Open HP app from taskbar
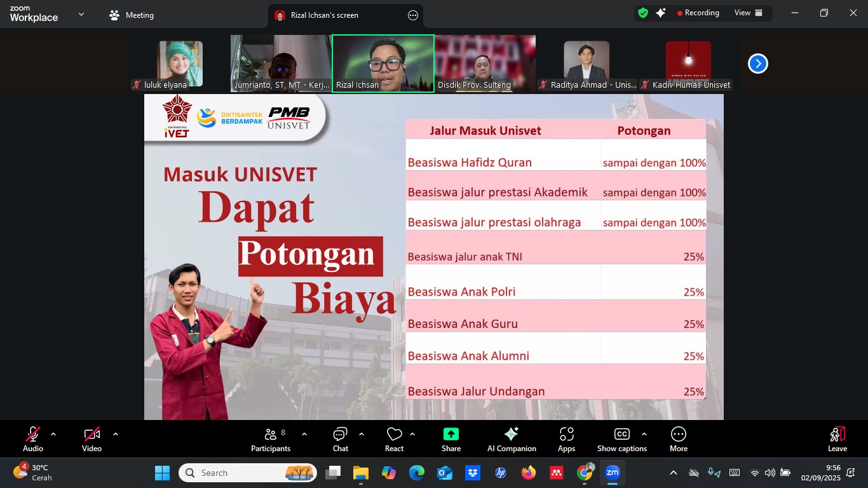 [x=501, y=473]
